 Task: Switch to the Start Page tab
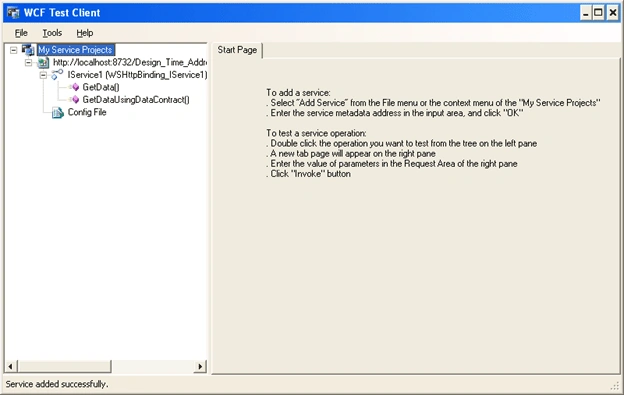tap(237, 50)
